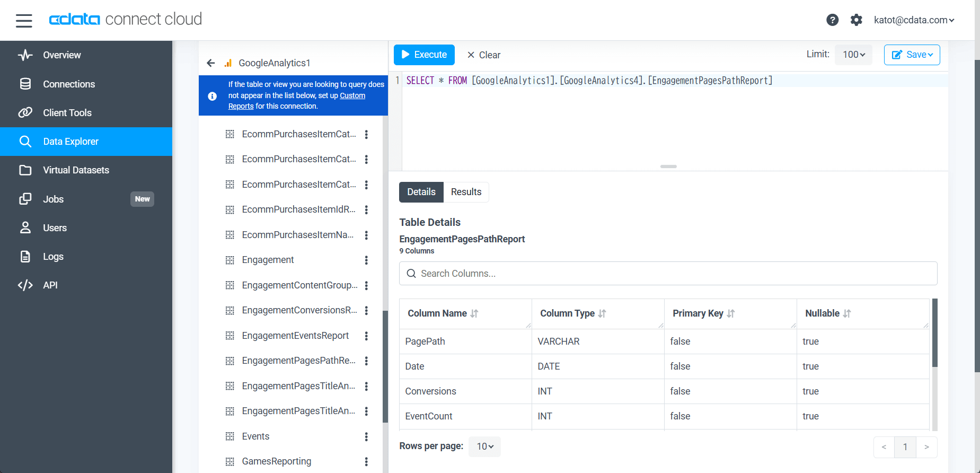Sort table by Column Name
The image size is (980, 473).
474,314
